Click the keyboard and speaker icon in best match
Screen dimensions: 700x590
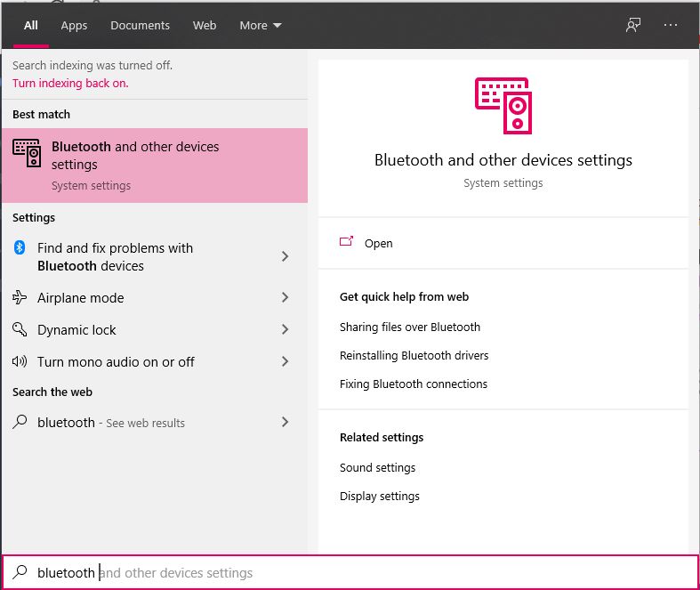[x=27, y=153]
